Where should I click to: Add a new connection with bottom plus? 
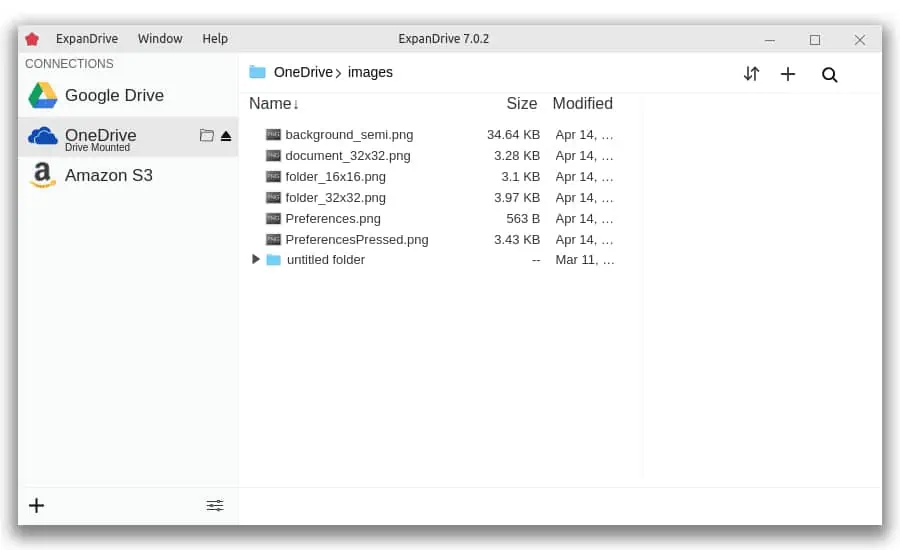tap(37, 505)
